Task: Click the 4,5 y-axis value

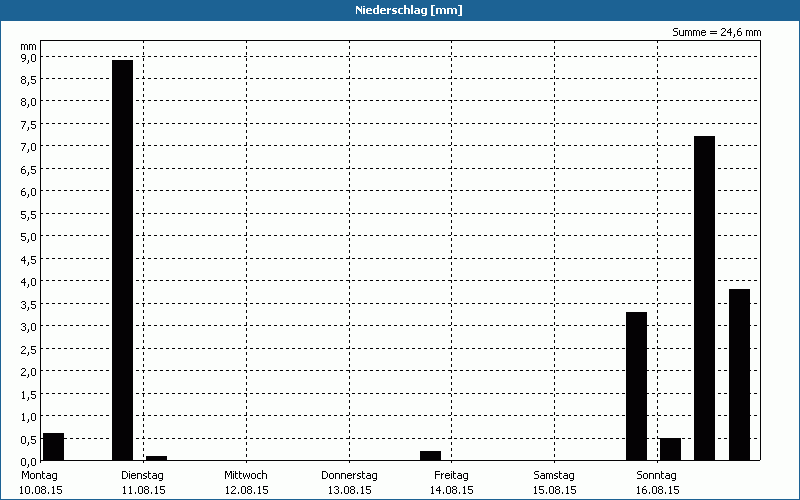Action: pyautogui.click(x=29, y=259)
